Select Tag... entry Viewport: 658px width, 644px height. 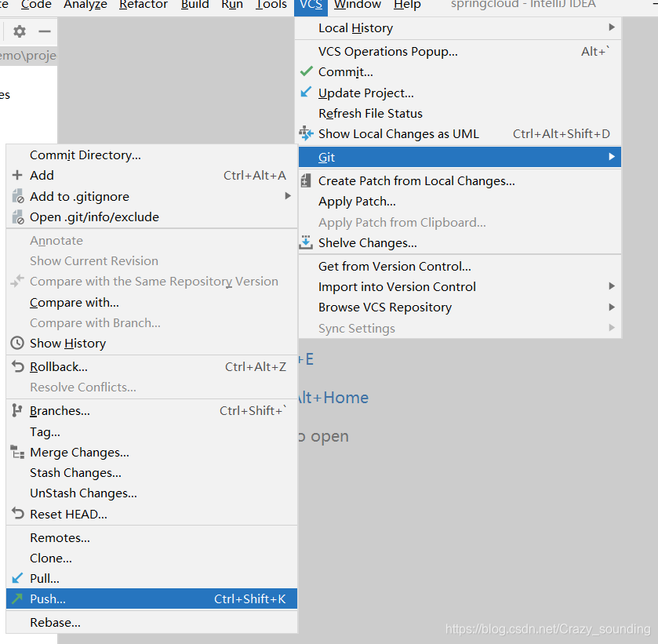point(151,431)
